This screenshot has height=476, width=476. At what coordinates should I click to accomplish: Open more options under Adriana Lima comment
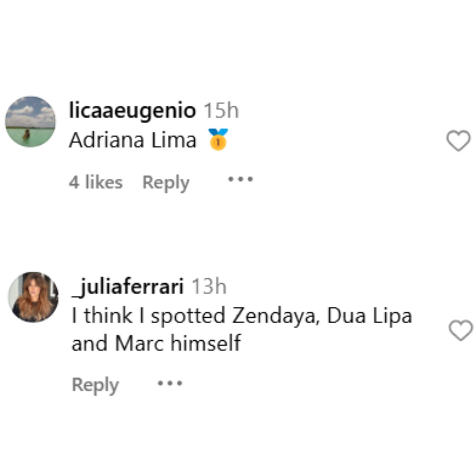tap(240, 179)
